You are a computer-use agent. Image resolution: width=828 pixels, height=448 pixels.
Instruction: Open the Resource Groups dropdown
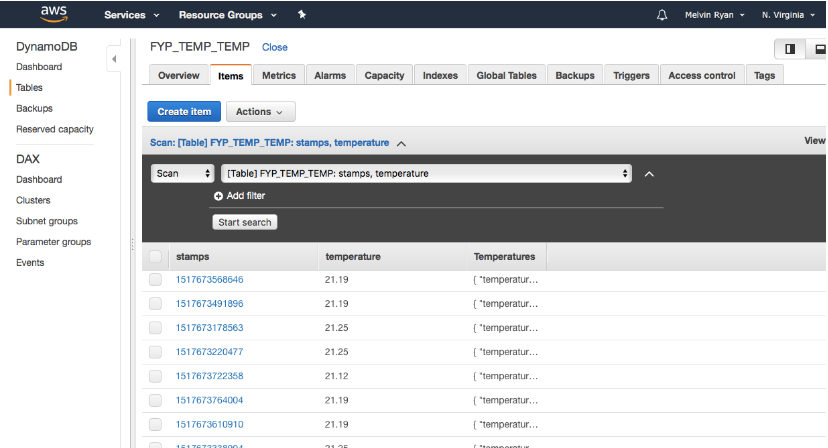click(228, 15)
